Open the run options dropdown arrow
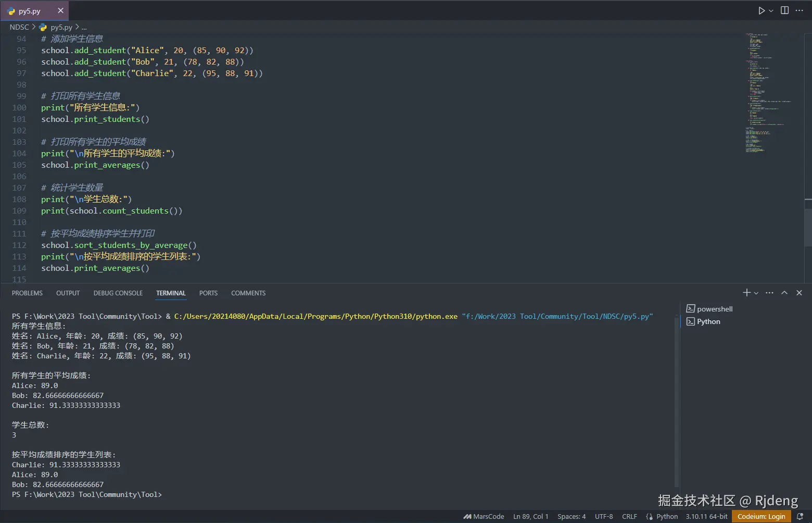Image resolution: width=812 pixels, height=523 pixels. [771, 10]
